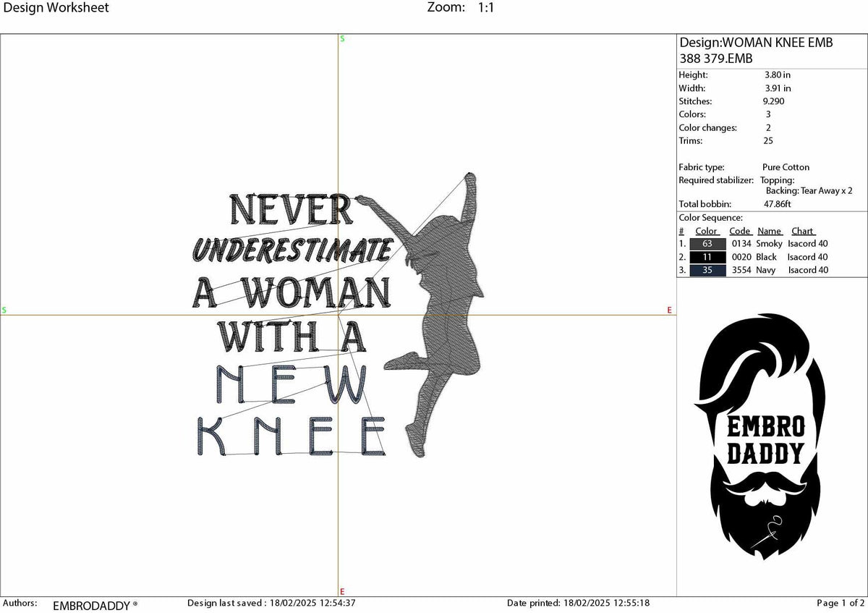Click 'Isacord 40' chart in the Black row
868x613 pixels.
(x=808, y=257)
